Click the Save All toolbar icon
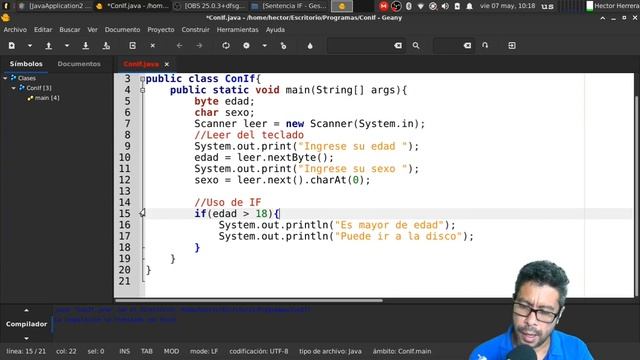 tap(106, 46)
